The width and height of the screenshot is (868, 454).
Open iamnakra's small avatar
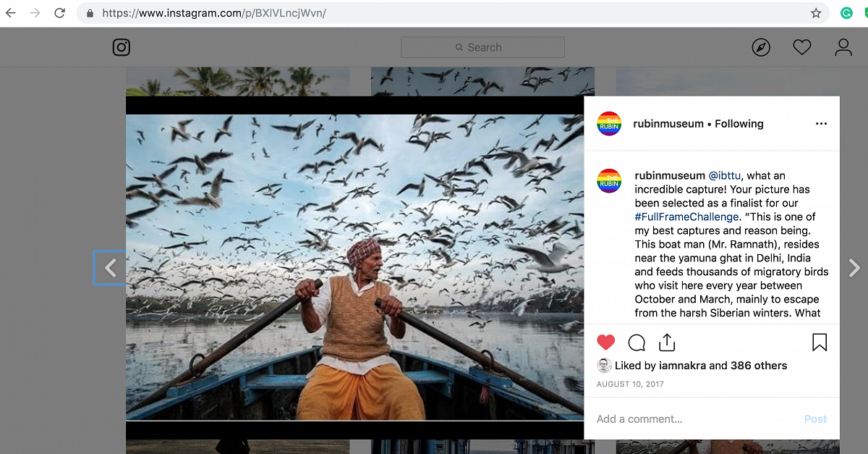pos(605,366)
